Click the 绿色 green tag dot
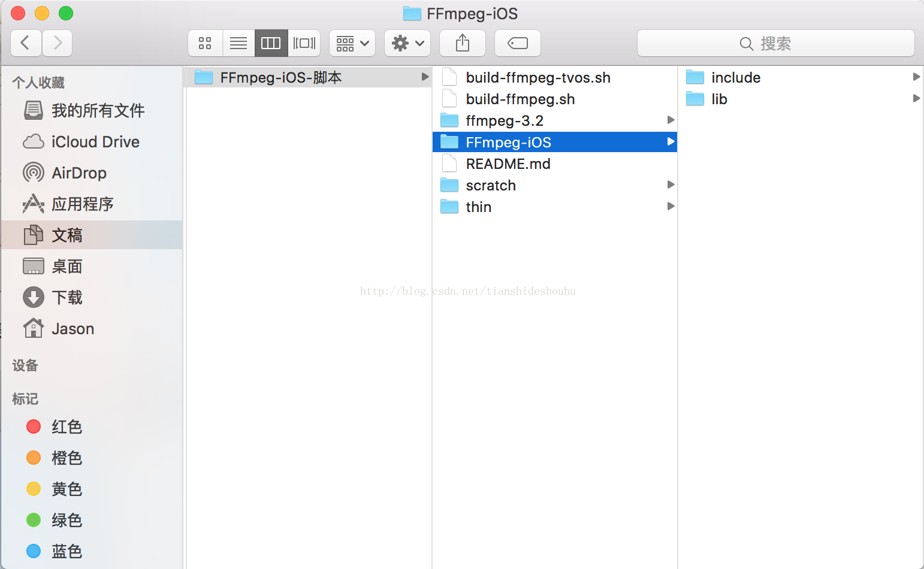The height and width of the screenshot is (569, 924). coord(34,520)
